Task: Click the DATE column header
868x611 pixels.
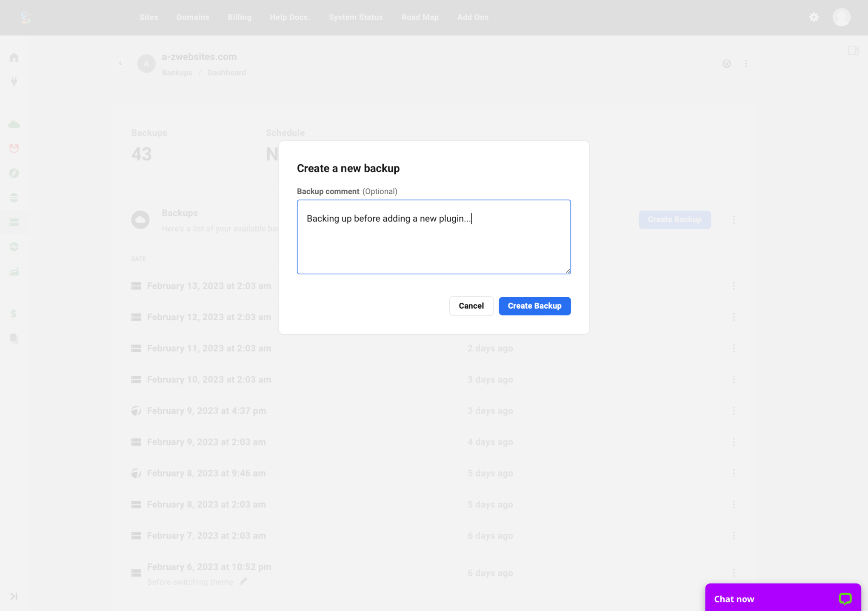Action: 138,259
